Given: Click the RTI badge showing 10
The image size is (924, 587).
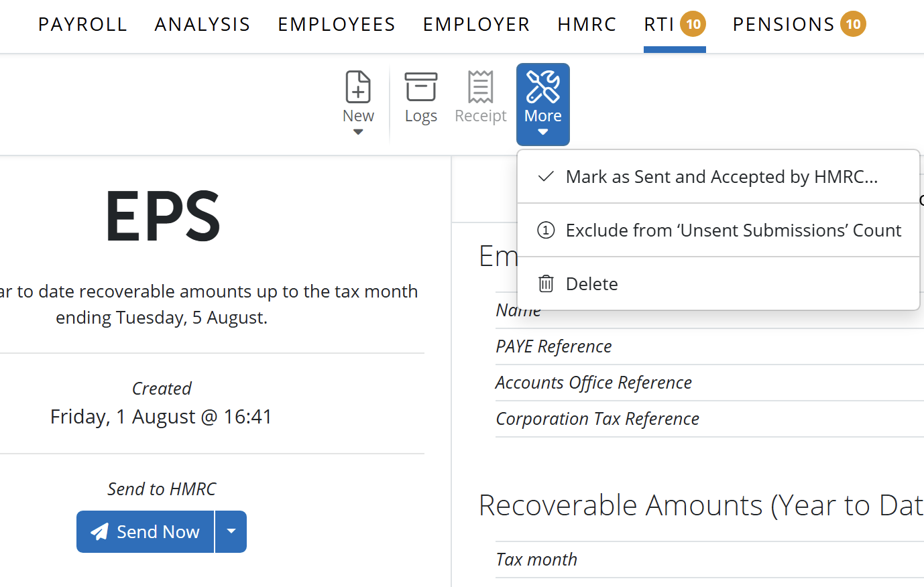Looking at the screenshot, I should [x=693, y=25].
